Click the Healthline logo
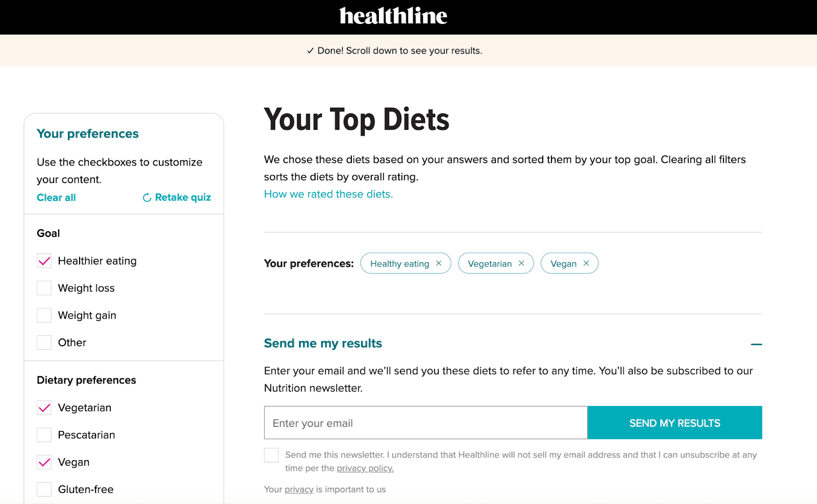This screenshot has height=504, width=817. tap(393, 16)
